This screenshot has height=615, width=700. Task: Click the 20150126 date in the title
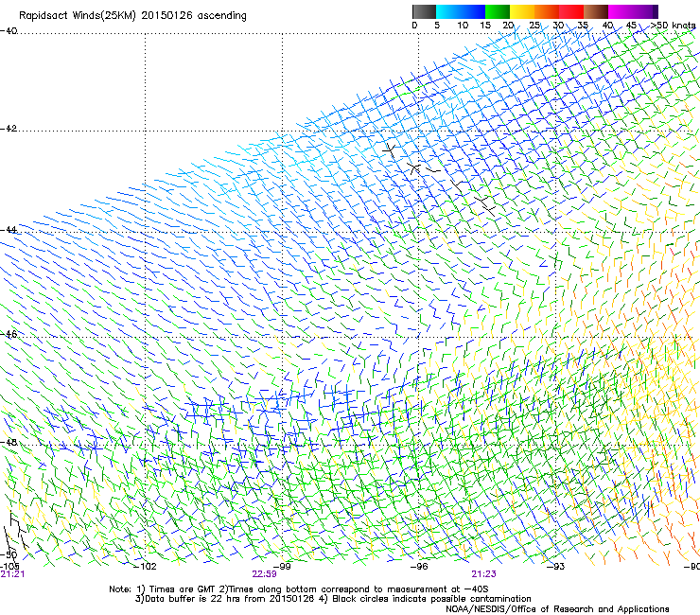coord(167,15)
